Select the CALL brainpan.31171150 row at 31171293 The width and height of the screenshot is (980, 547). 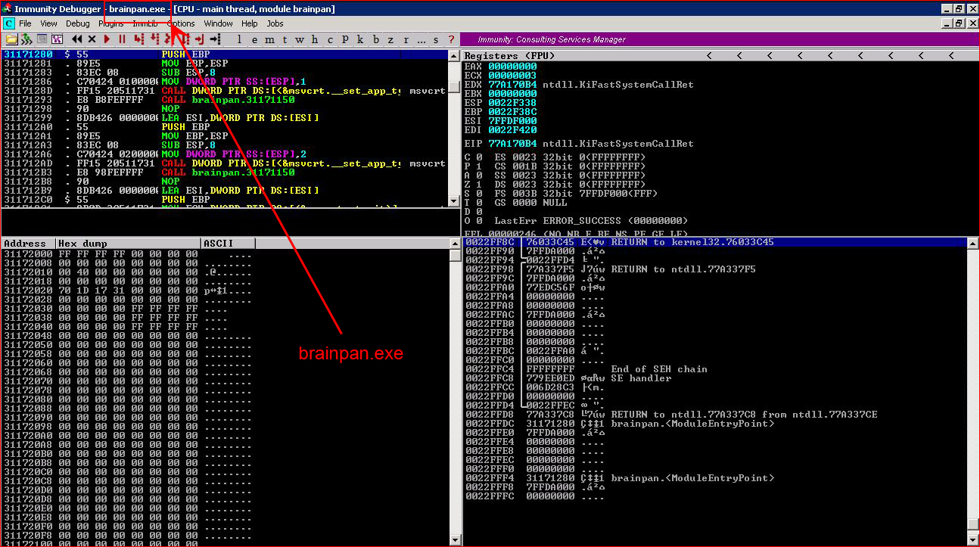225,100
